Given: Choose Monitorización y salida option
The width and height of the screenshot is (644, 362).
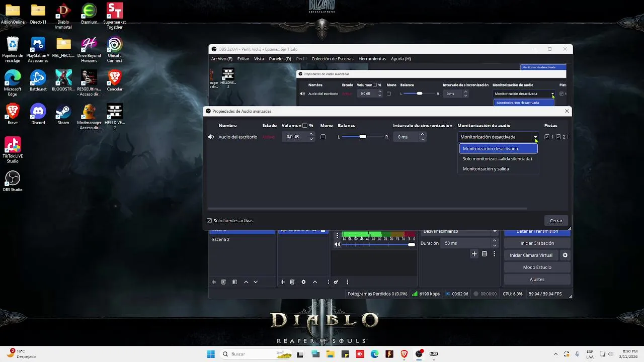Looking at the screenshot, I should [x=498, y=169].
